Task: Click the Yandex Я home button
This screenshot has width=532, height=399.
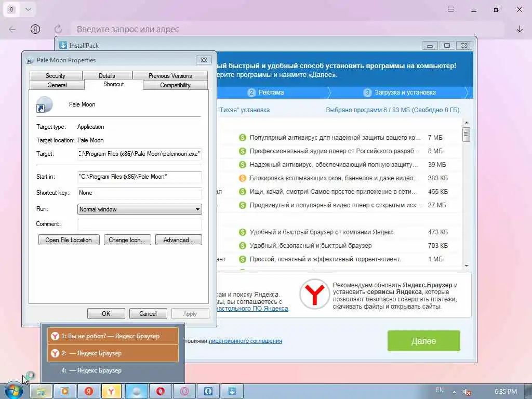Action: click(x=35, y=29)
